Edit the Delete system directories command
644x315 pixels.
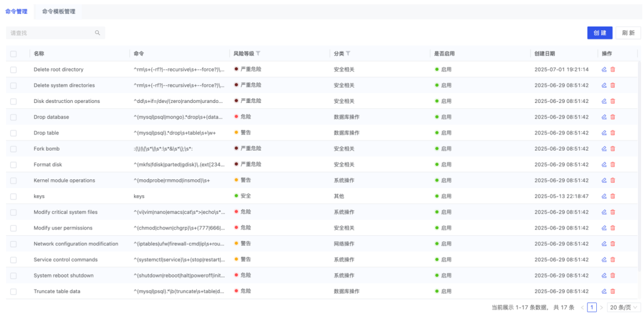tap(603, 85)
